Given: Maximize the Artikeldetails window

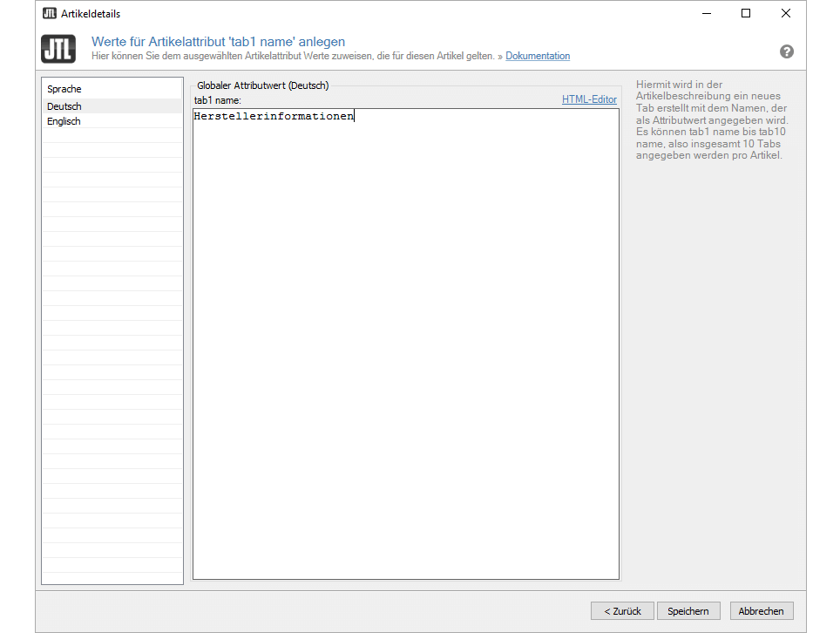Looking at the screenshot, I should pos(746,13).
